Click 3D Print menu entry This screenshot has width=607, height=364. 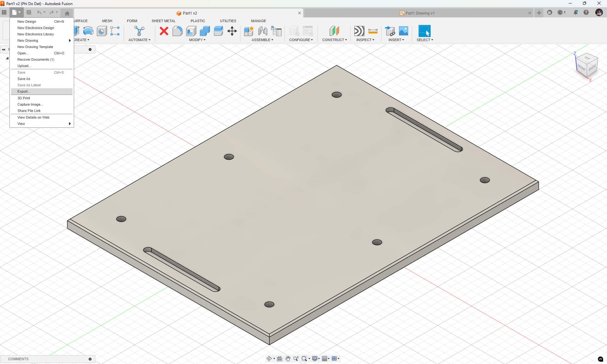pos(42,98)
